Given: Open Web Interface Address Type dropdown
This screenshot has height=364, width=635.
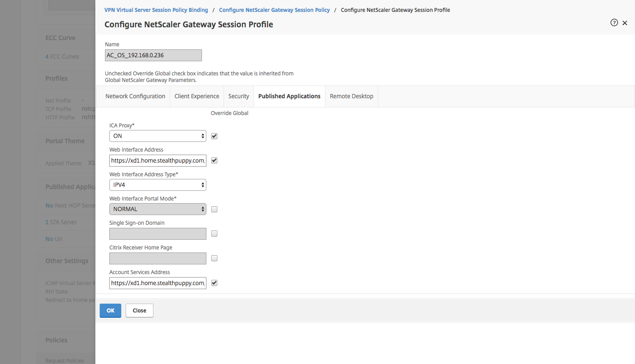Looking at the screenshot, I should [158, 185].
